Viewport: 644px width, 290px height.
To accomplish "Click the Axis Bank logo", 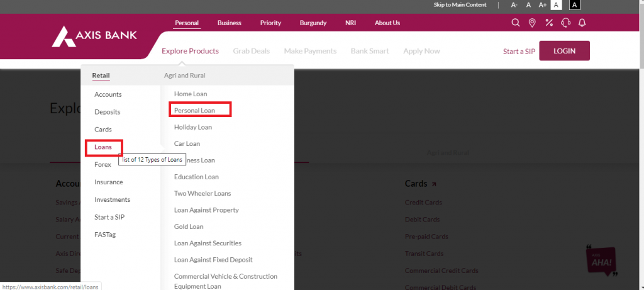I will (x=94, y=36).
